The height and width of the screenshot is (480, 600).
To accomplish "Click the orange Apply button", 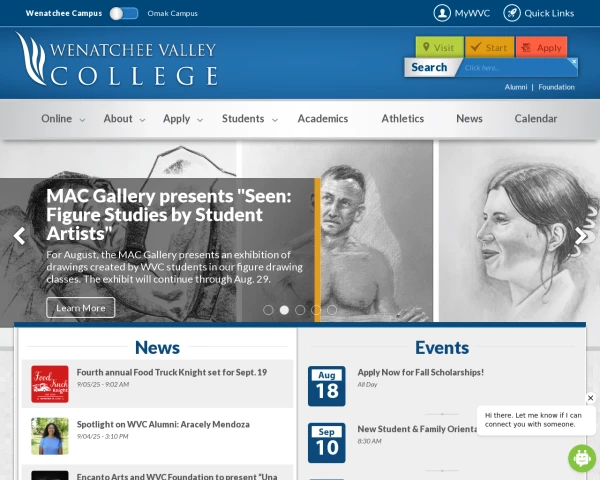I will (542, 47).
